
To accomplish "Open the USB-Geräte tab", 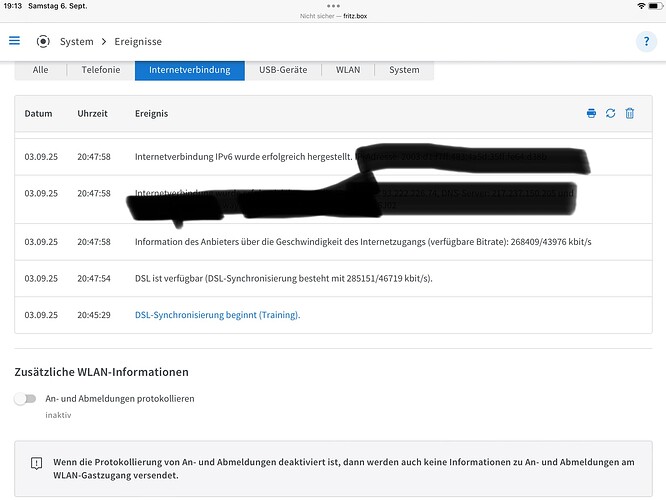I will point(284,70).
